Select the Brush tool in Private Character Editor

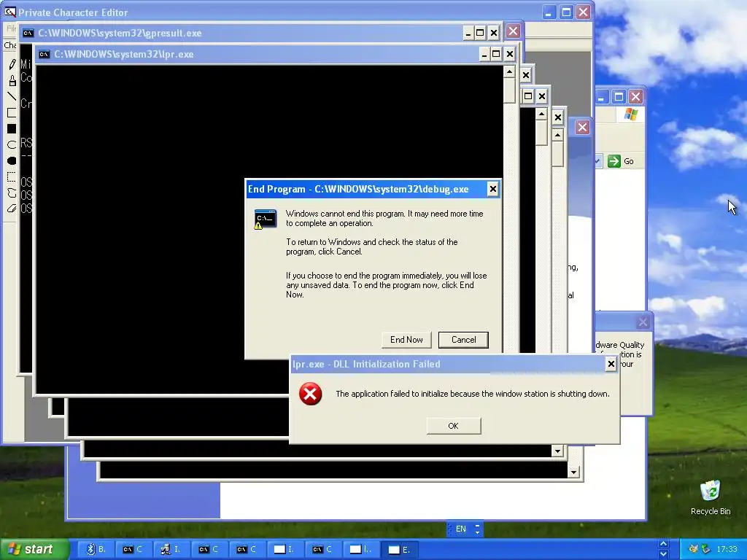click(12, 80)
